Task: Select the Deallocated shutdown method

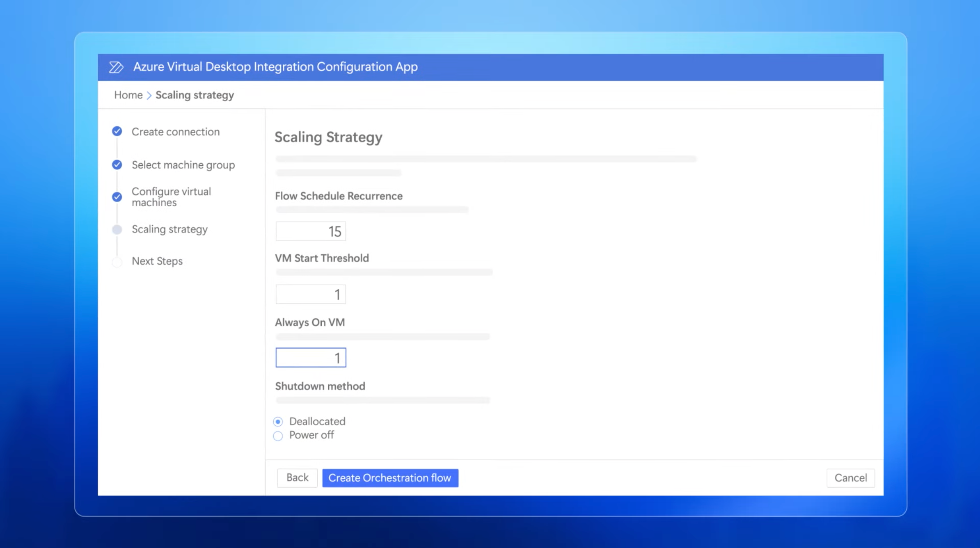Action: [x=278, y=422]
